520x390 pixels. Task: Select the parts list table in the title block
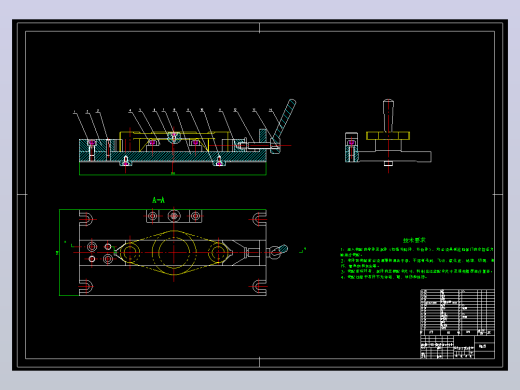[x=457, y=312]
